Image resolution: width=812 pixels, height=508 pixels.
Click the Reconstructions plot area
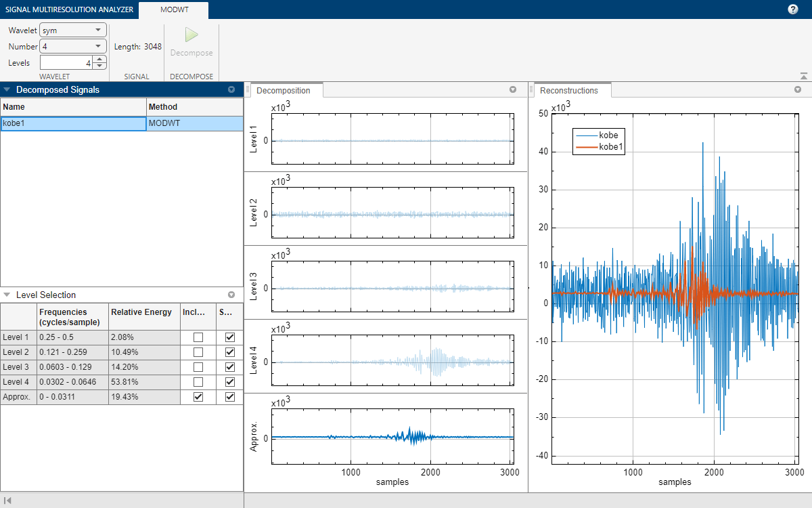pyautogui.click(x=675, y=289)
